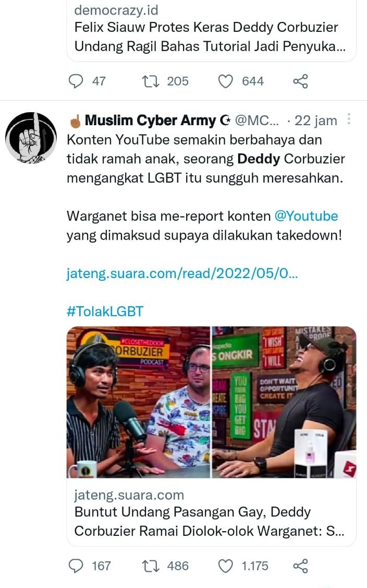367x588 pixels.
Task: Open the 22 jam tweet timestamp
Action: (x=315, y=121)
